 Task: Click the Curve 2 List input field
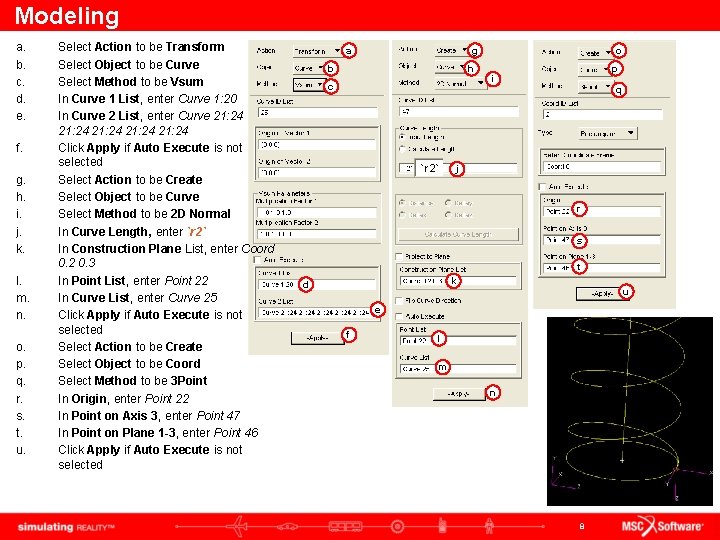318,312
